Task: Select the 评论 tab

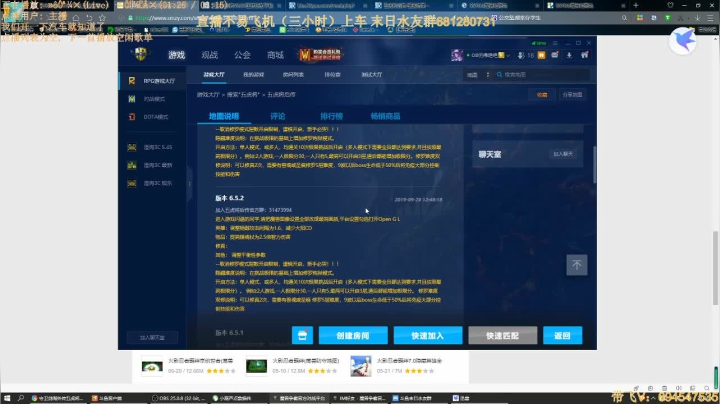Action: [x=277, y=116]
